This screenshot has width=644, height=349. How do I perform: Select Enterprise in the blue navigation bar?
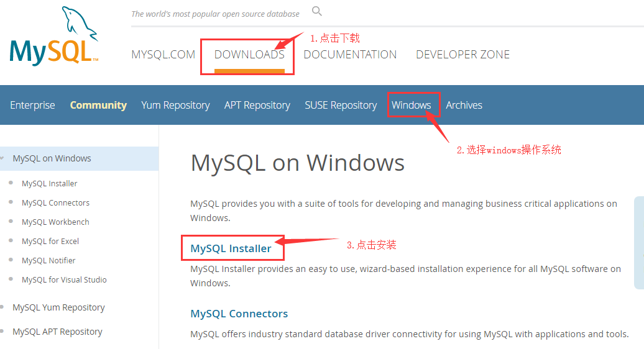32,106
